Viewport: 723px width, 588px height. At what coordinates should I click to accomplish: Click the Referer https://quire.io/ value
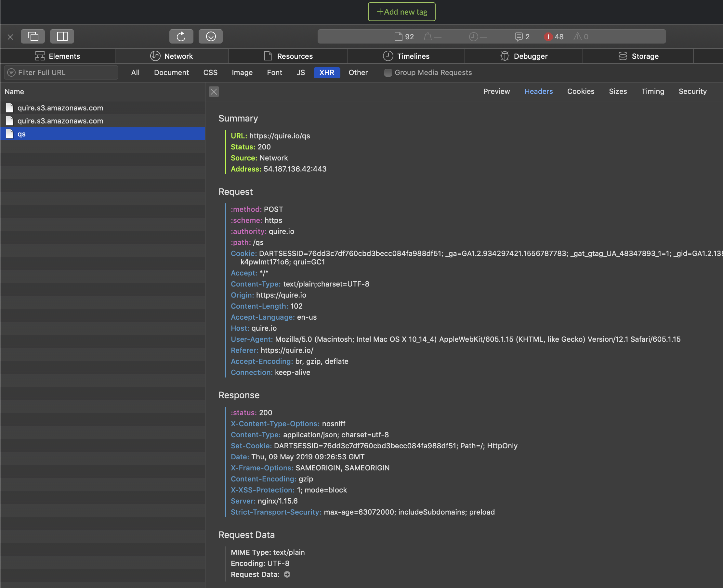(287, 350)
